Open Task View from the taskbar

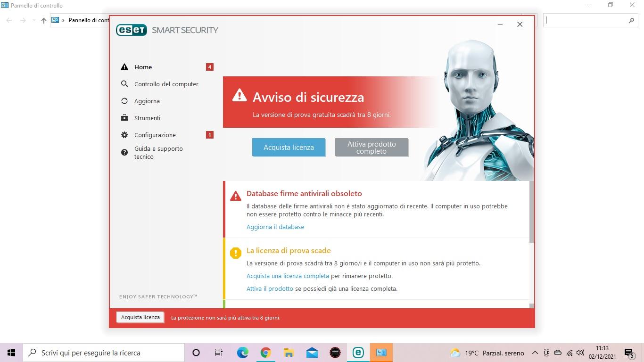[x=219, y=353]
